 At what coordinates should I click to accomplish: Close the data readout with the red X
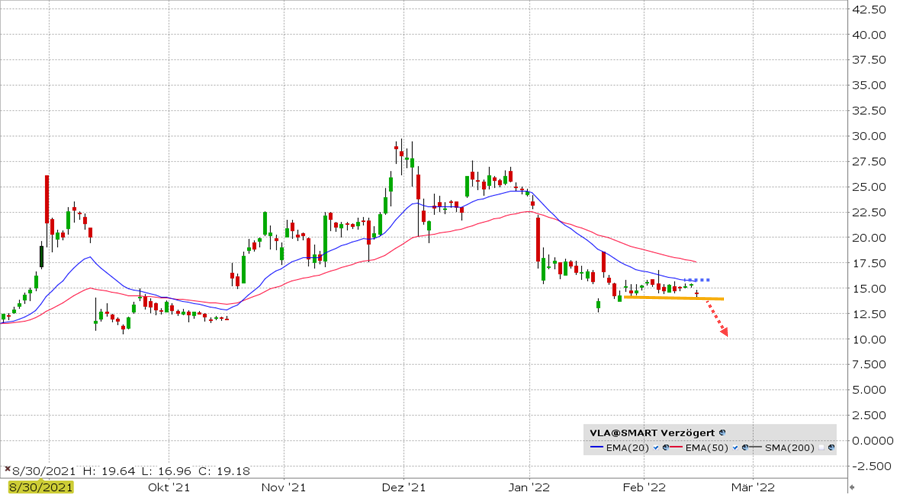point(7,469)
